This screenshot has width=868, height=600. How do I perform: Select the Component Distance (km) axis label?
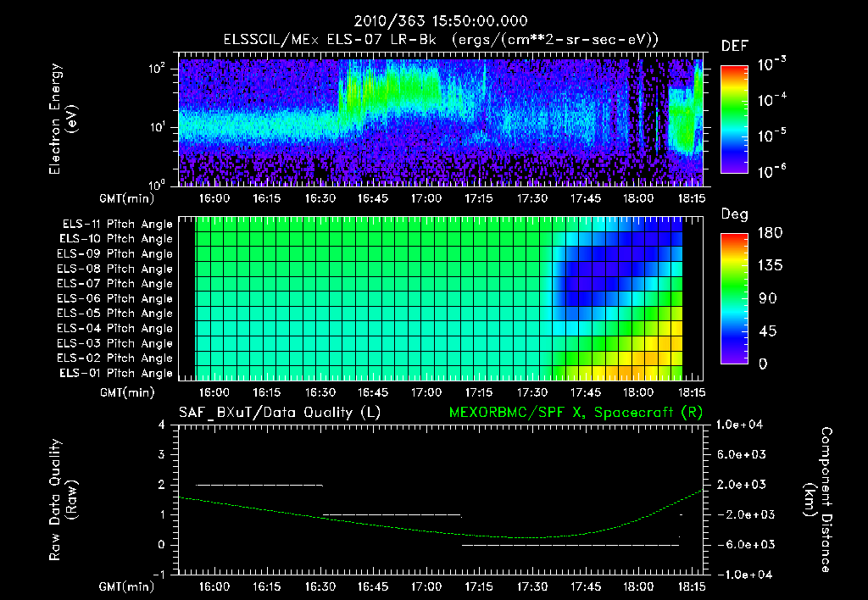coord(818,500)
